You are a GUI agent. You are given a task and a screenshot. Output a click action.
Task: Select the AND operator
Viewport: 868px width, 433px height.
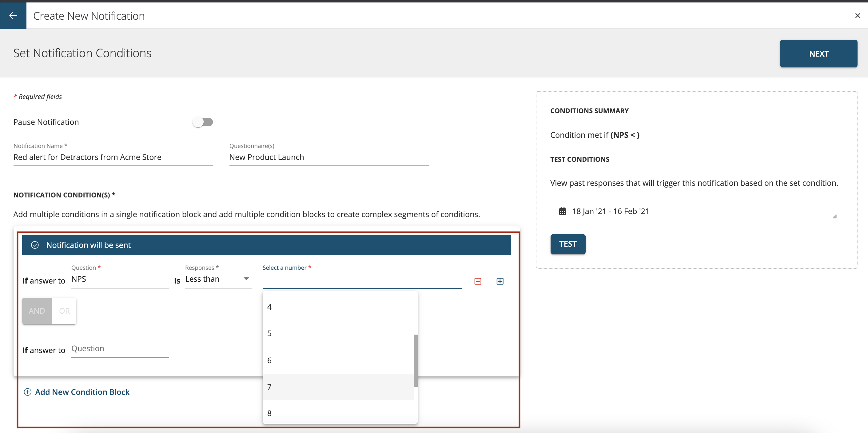tap(37, 311)
